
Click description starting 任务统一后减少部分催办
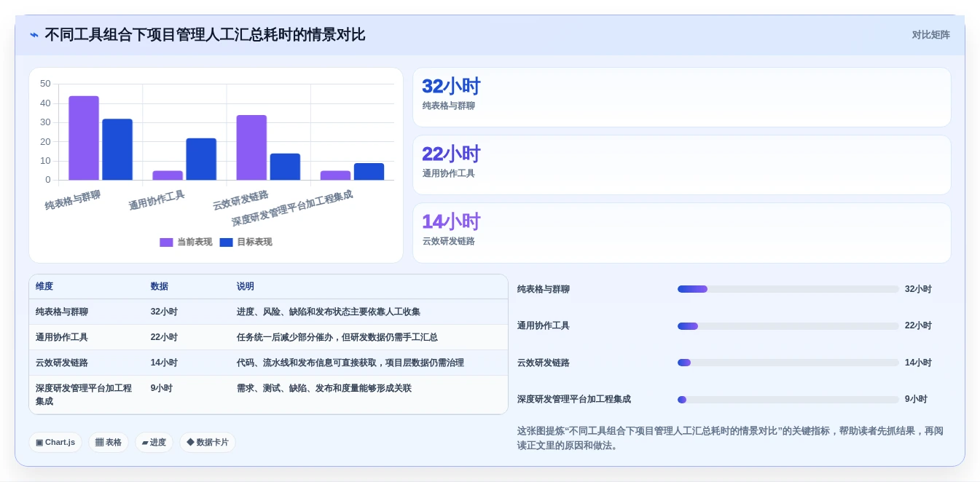(x=337, y=337)
